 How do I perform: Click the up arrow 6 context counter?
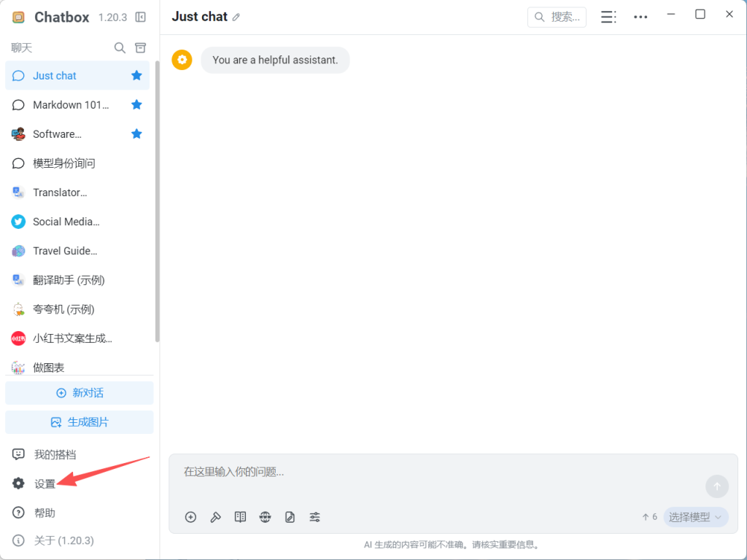[x=649, y=517]
